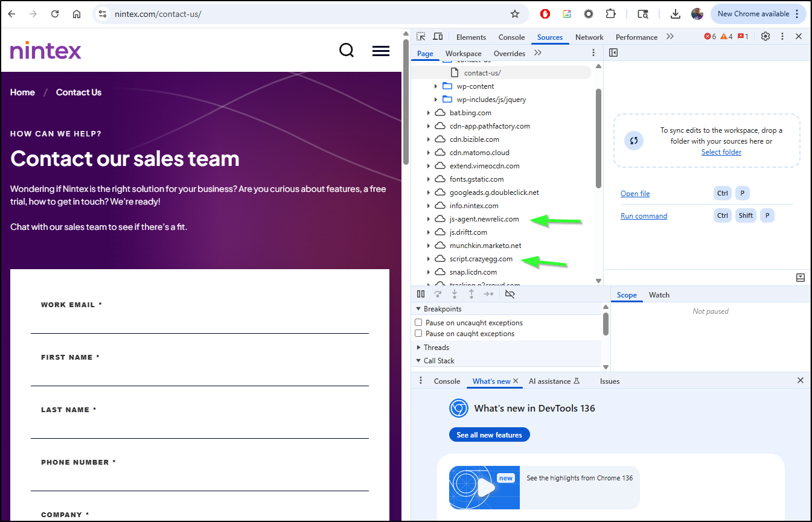Enable Pause on caught exceptions
Image resolution: width=812 pixels, height=522 pixels.
tap(418, 334)
